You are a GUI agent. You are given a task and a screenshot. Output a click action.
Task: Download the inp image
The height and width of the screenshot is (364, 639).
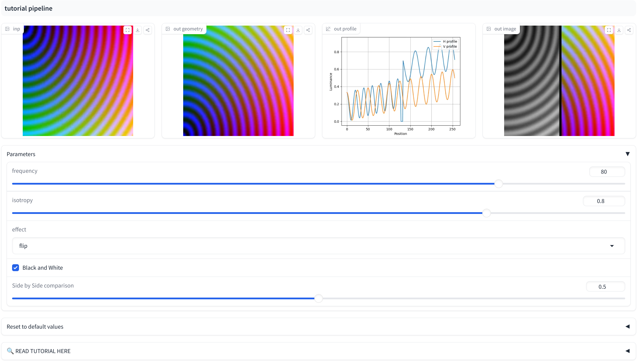(137, 30)
